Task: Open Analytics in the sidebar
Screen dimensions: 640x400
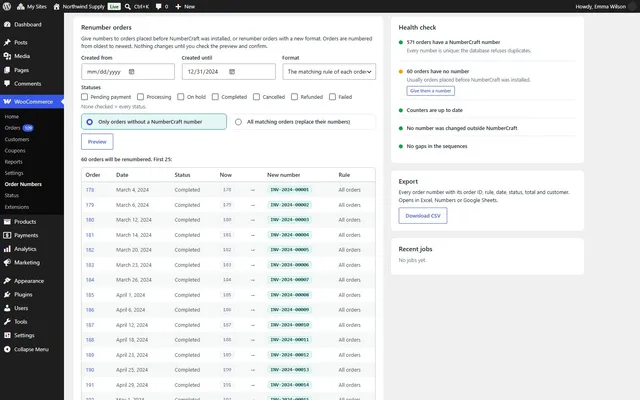Action: (x=32, y=249)
